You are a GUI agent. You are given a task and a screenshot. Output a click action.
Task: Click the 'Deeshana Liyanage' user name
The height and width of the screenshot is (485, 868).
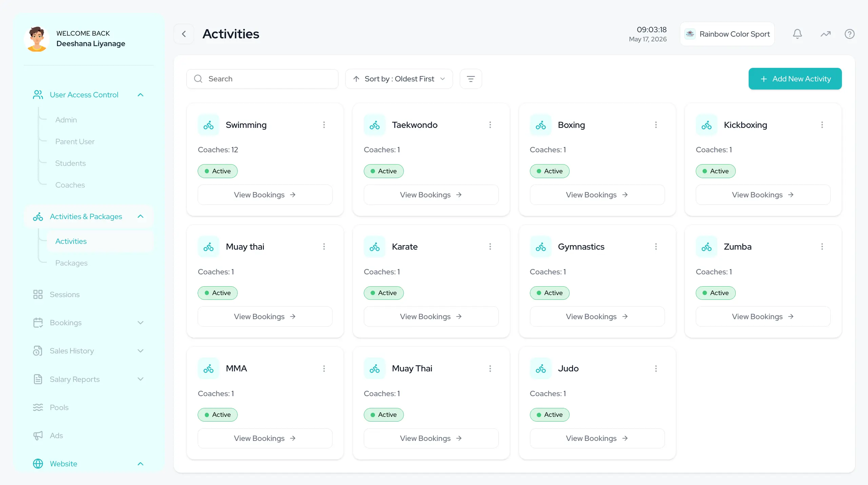[91, 43]
